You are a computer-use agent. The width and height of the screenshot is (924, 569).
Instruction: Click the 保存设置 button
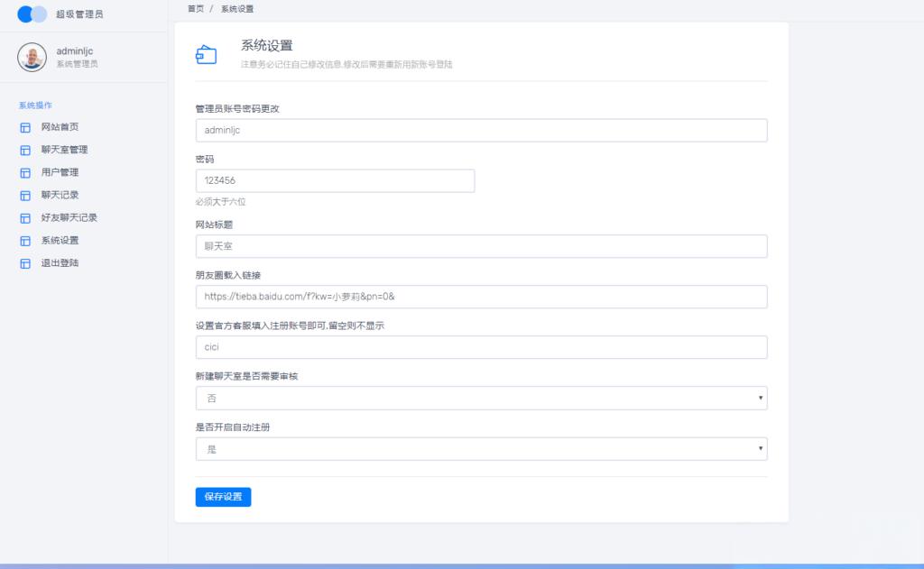[x=224, y=497]
